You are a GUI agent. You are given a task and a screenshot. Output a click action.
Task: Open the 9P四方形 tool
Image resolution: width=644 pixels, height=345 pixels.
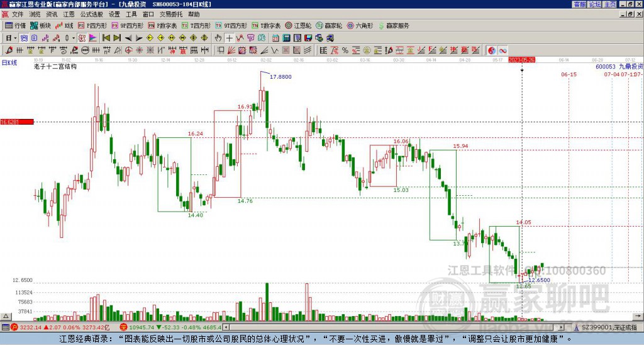(128, 25)
